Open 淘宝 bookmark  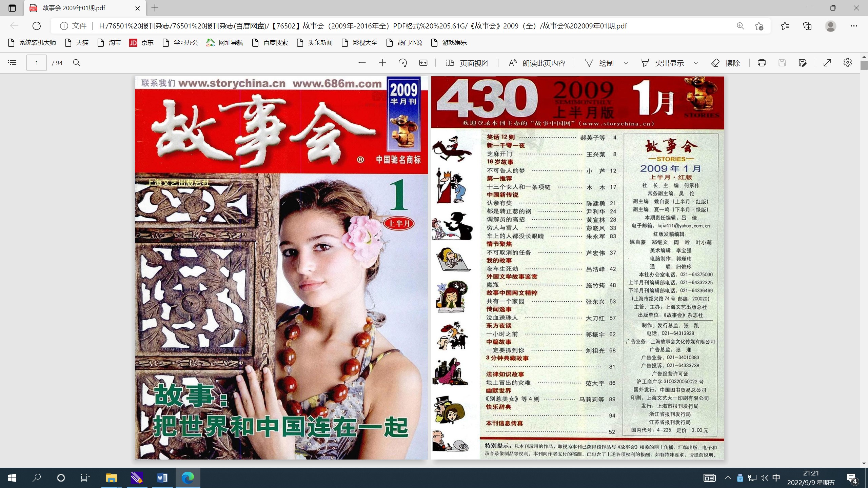point(109,43)
